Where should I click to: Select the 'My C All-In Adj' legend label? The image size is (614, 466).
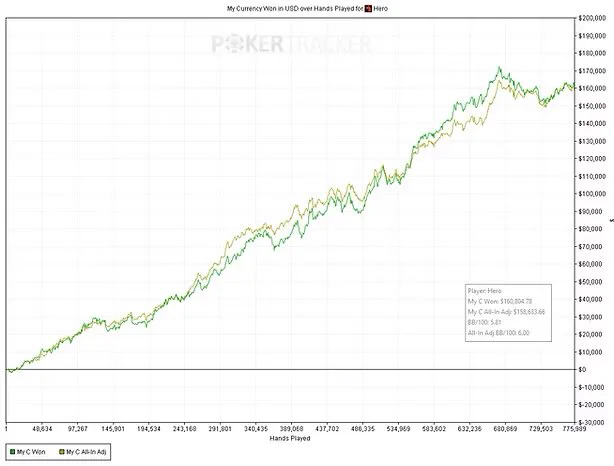86,452
